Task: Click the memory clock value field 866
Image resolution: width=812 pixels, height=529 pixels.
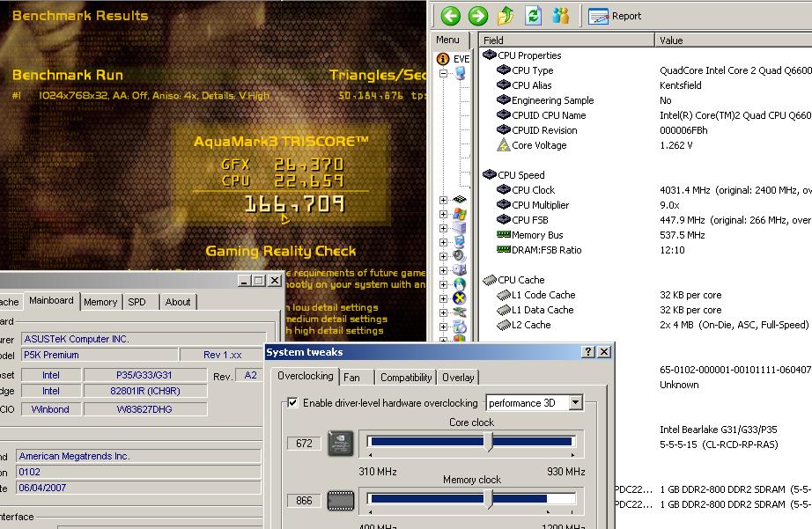Action: (x=304, y=501)
